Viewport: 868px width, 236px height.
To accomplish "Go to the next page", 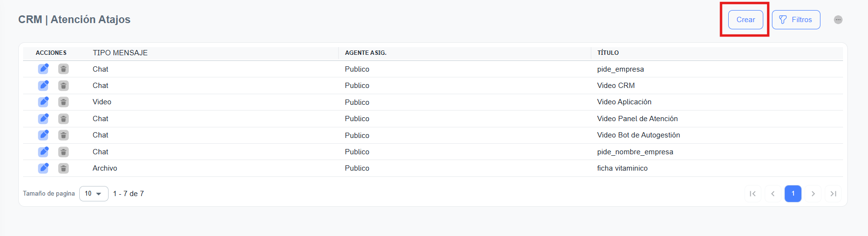I will coord(813,194).
